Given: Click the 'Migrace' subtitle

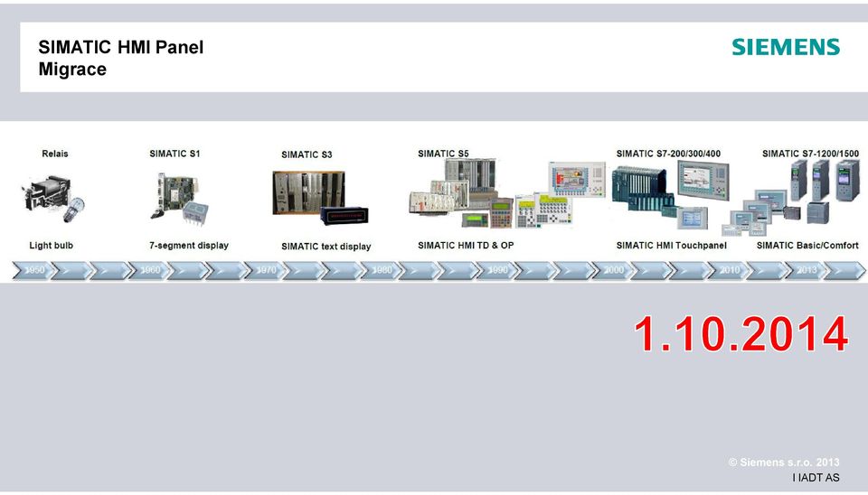Looking at the screenshot, I should (72, 70).
